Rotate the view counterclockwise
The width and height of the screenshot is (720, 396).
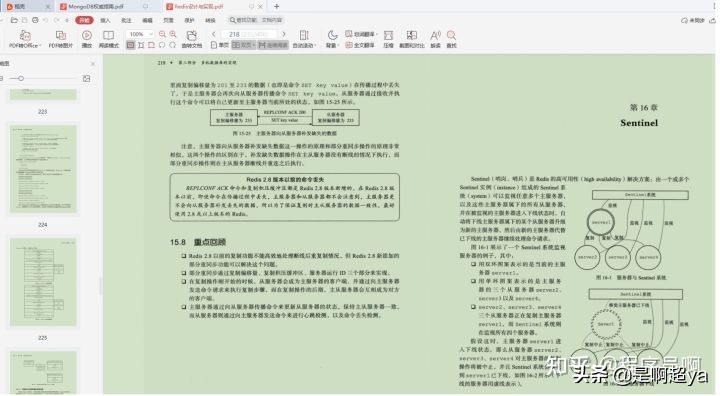[x=162, y=45]
